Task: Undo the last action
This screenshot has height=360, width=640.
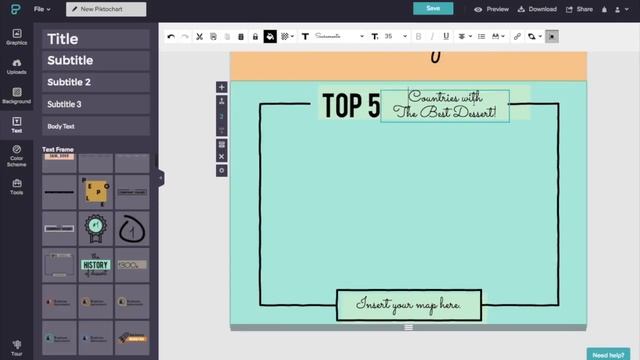Action: (x=171, y=37)
